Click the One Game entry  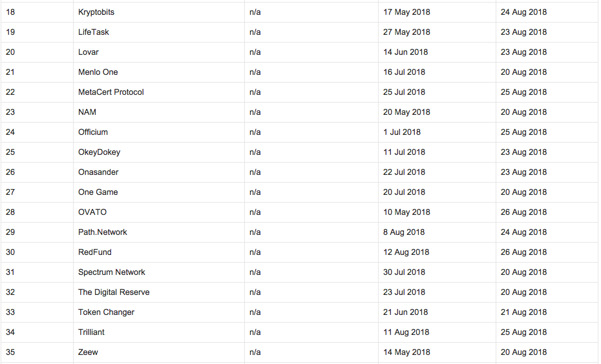[98, 192]
